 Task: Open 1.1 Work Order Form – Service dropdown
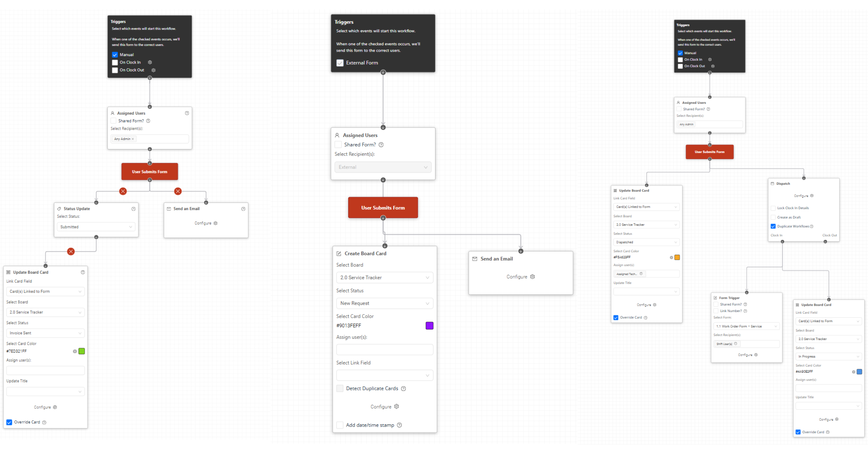[746, 326]
